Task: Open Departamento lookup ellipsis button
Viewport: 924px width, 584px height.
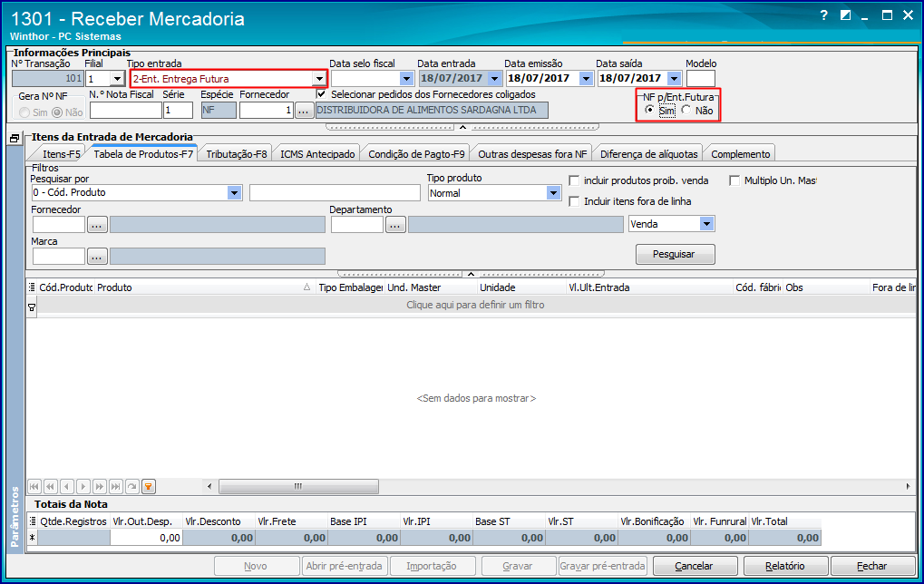Action: [395, 225]
